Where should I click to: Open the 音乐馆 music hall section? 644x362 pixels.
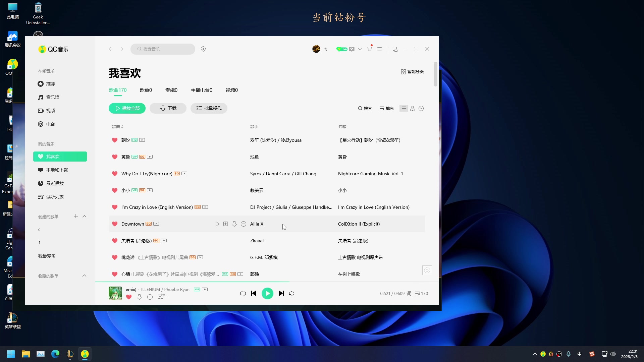click(53, 97)
